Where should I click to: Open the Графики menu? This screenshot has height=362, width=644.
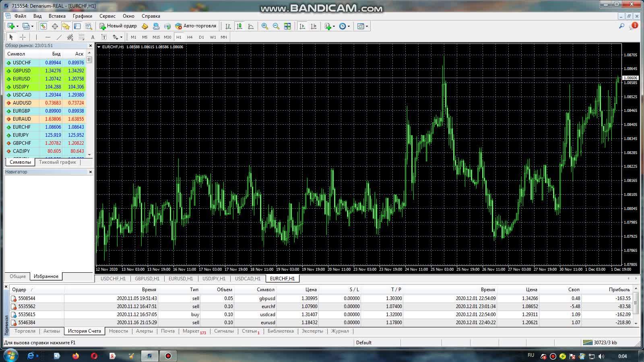click(83, 16)
